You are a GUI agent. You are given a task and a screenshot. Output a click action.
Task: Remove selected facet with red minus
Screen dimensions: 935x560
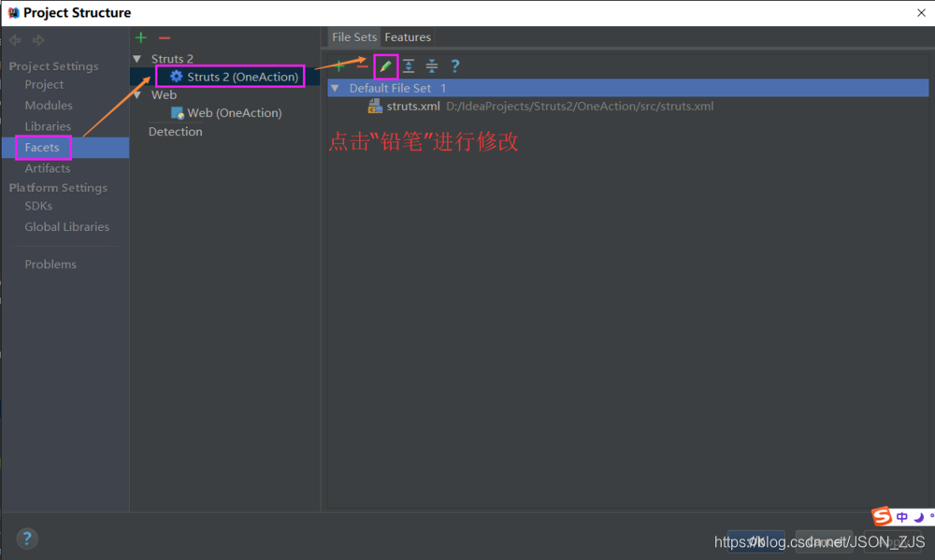tap(165, 38)
